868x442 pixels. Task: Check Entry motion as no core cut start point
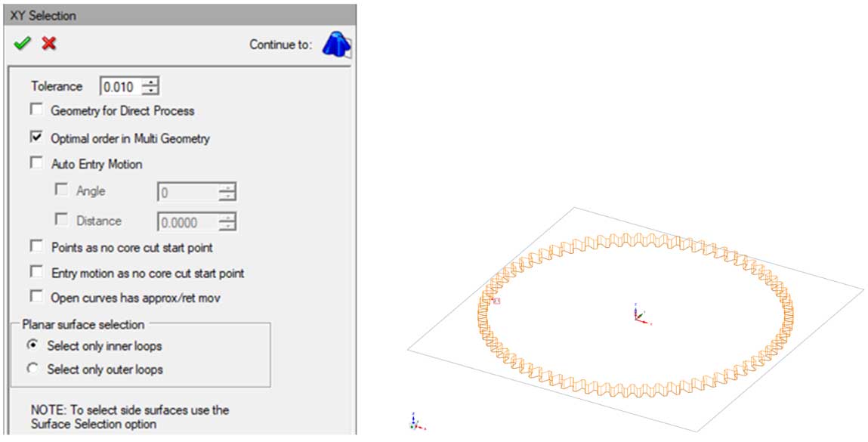click(x=36, y=272)
